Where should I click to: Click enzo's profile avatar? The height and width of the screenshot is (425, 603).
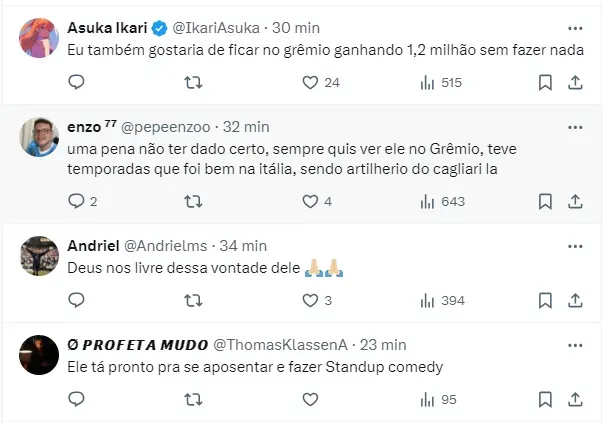click(37, 137)
